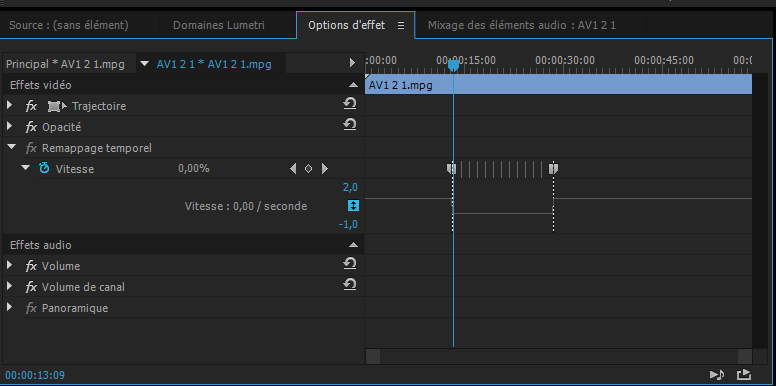Viewport: 776px width, 386px height.
Task: Click the export icon at bottom right
Action: coord(744,375)
